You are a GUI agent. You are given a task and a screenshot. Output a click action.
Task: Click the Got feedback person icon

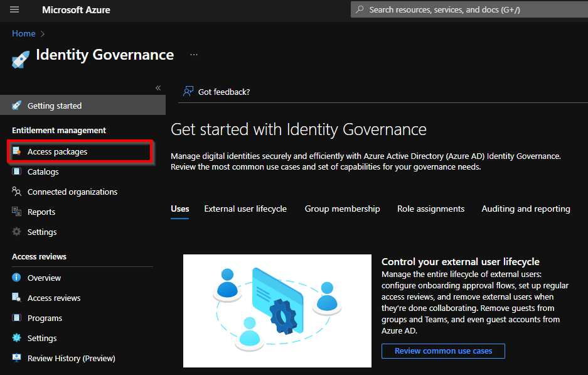(188, 92)
